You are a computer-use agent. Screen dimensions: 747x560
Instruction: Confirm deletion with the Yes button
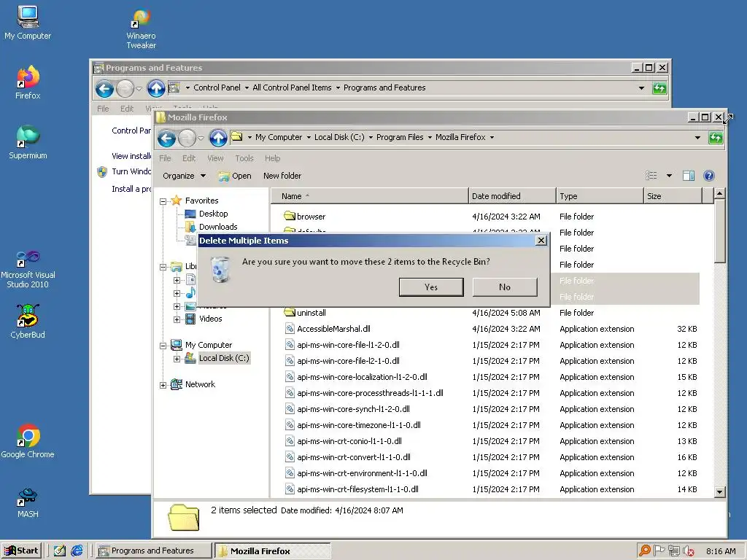(431, 287)
